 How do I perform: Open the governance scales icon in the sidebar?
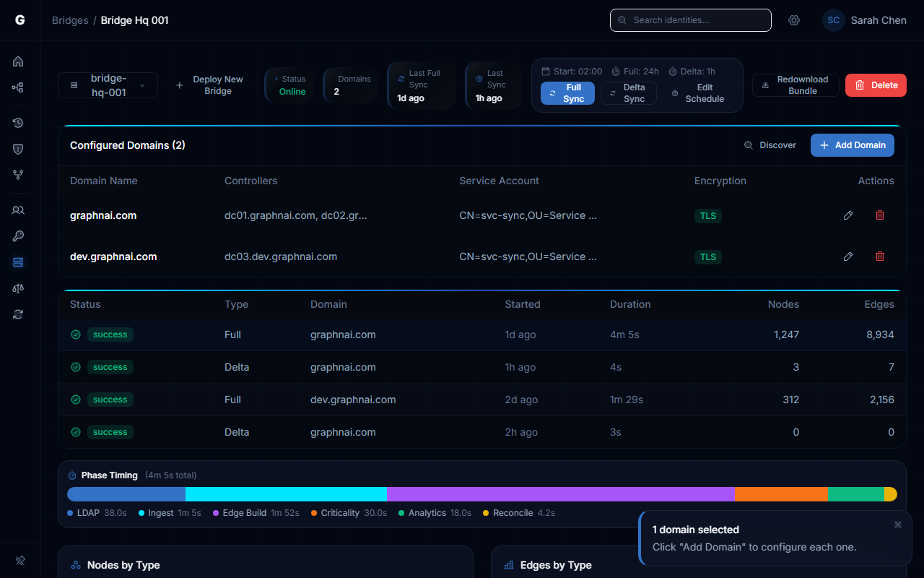(18, 288)
